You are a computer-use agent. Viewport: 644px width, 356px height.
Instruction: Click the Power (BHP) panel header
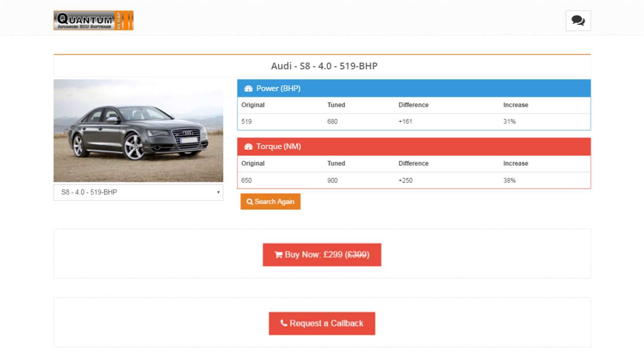[414, 88]
